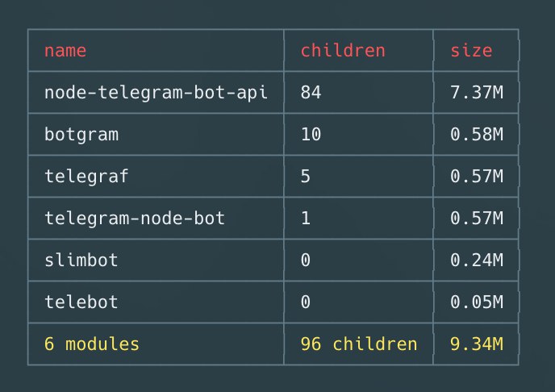Select the node-telegram-bot-api module name

coord(156,92)
